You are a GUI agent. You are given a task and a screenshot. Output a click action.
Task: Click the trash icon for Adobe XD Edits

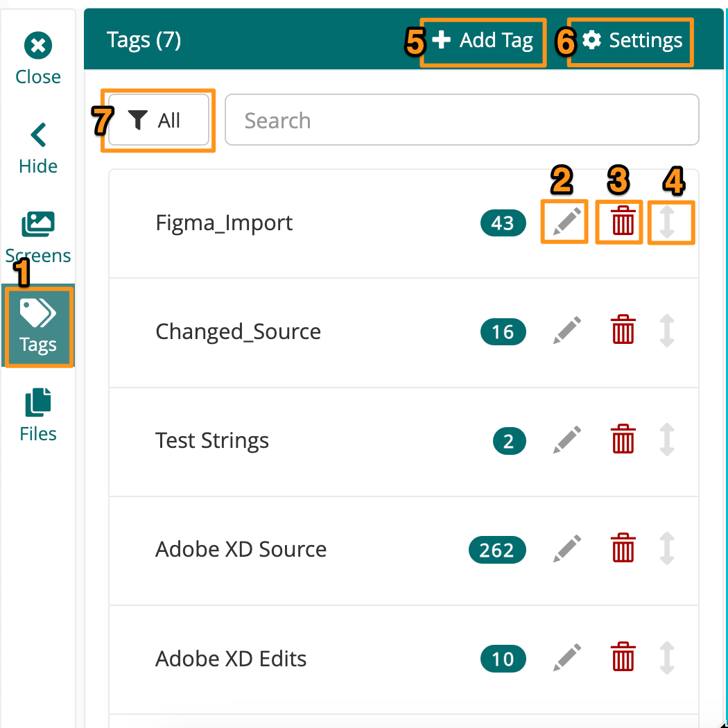click(x=623, y=657)
